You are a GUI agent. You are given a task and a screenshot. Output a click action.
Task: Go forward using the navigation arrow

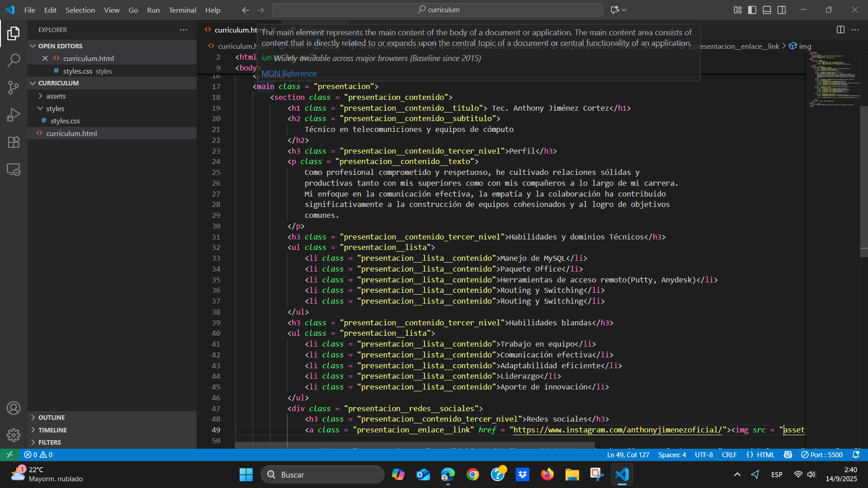260,10
